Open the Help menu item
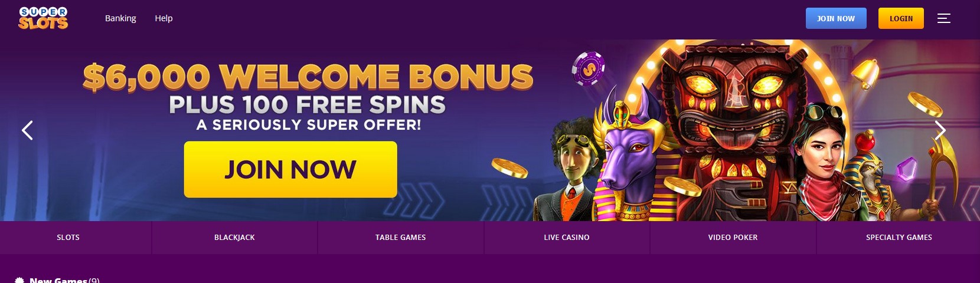The height and width of the screenshot is (283, 980). [x=164, y=18]
